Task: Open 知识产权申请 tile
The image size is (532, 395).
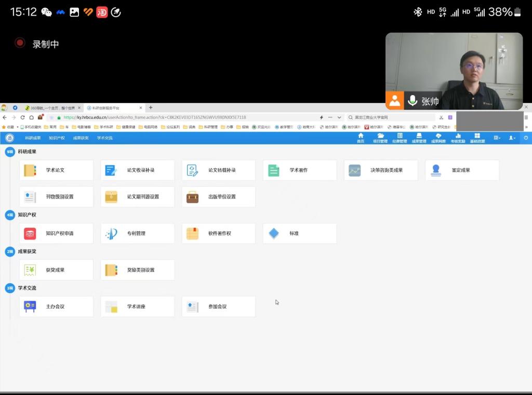Action: click(x=56, y=233)
